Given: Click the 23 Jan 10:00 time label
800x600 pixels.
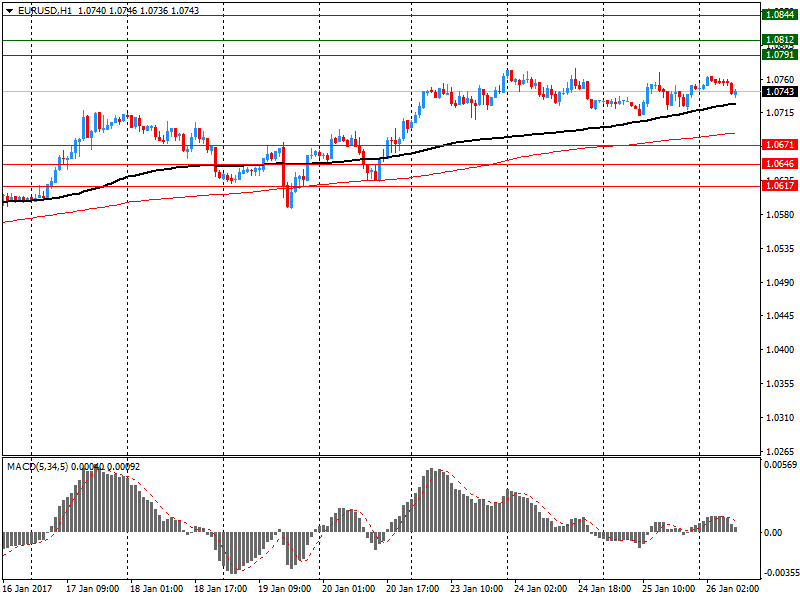Looking at the screenshot, I should point(477,589).
